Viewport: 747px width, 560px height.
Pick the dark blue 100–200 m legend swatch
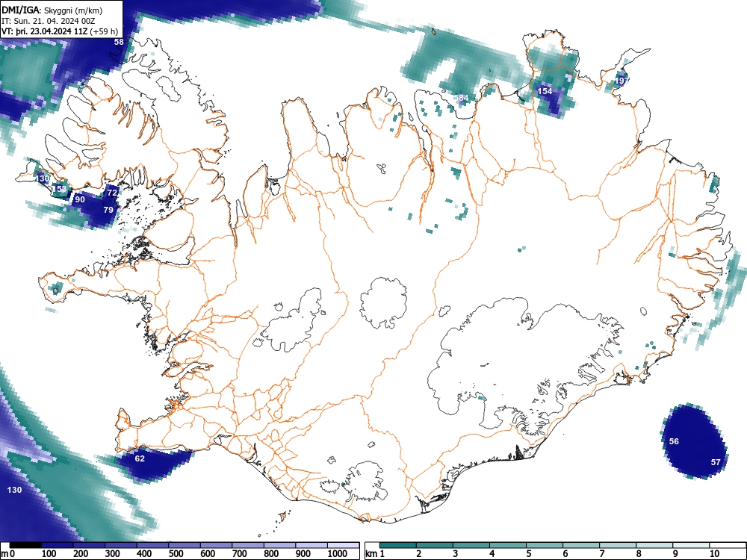[58, 545]
